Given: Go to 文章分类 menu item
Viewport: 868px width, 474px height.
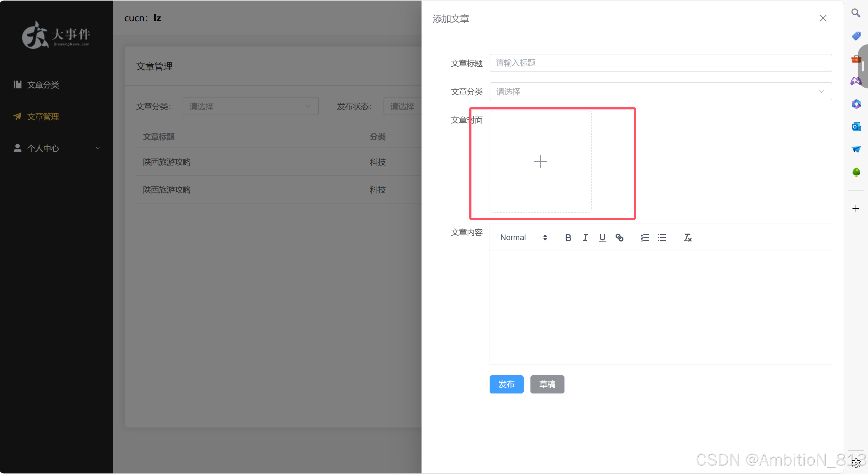Looking at the screenshot, I should click(43, 85).
